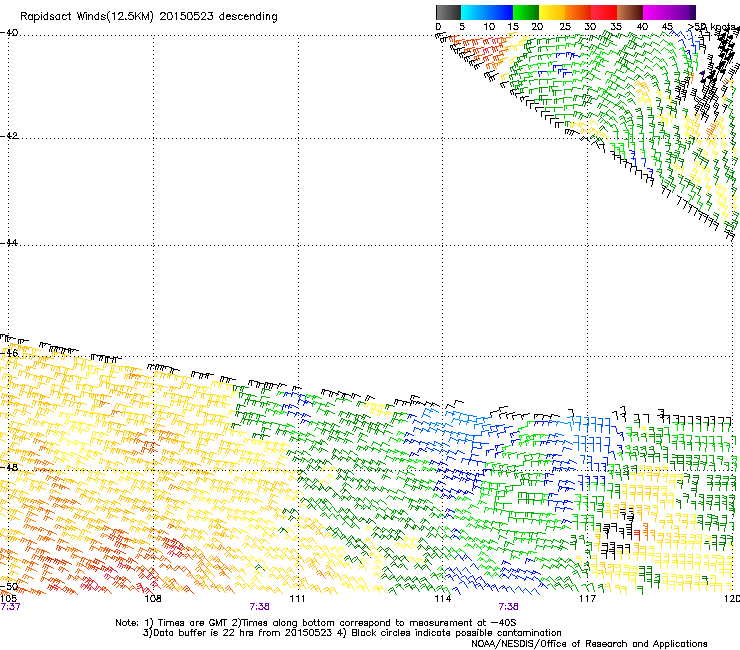The width and height of the screenshot is (740, 650).
Task: Click the note about times along bottom at -40S
Action: click(373, 623)
